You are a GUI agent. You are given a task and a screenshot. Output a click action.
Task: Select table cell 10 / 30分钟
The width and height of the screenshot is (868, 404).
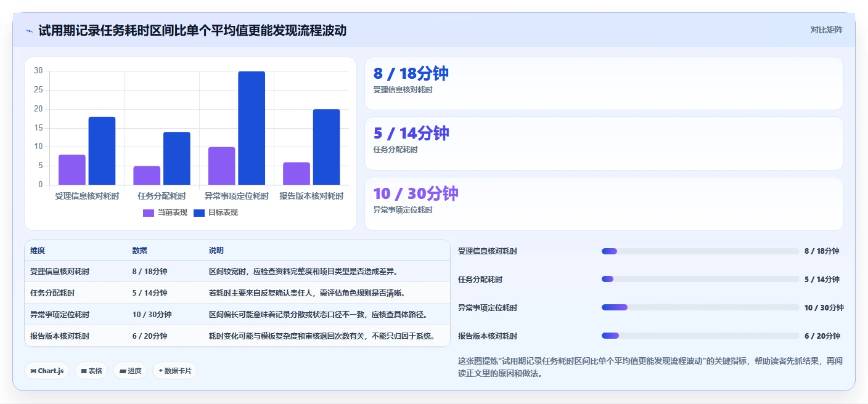coord(152,315)
